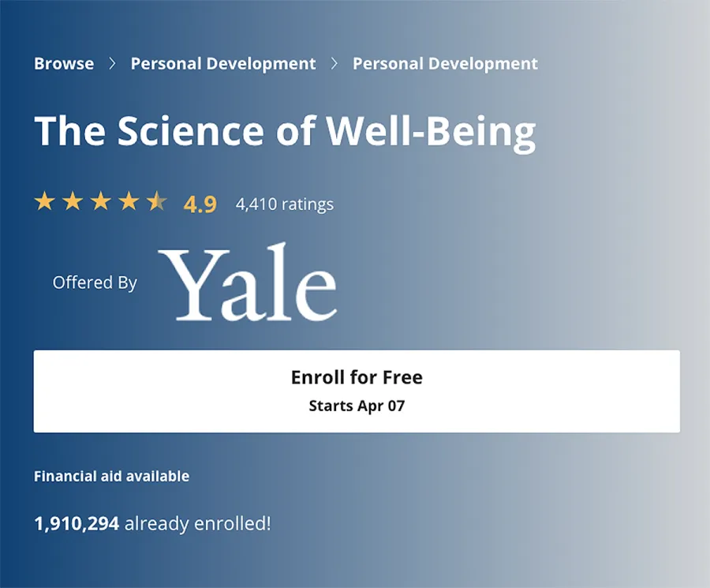Click the 1,910,294 already enrolled counter
Screen dimensions: 710x588
[x=152, y=523]
